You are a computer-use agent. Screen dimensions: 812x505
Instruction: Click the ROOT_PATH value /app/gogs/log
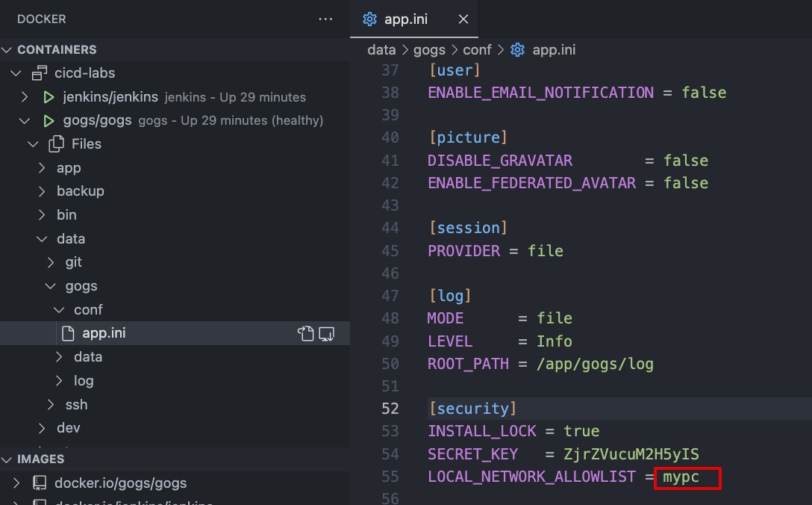595,364
